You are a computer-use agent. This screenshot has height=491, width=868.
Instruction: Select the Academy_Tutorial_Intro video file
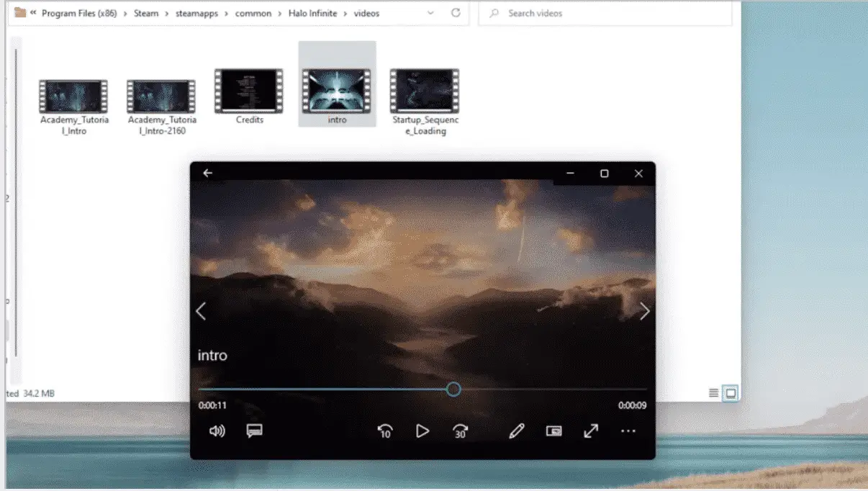pos(74,107)
